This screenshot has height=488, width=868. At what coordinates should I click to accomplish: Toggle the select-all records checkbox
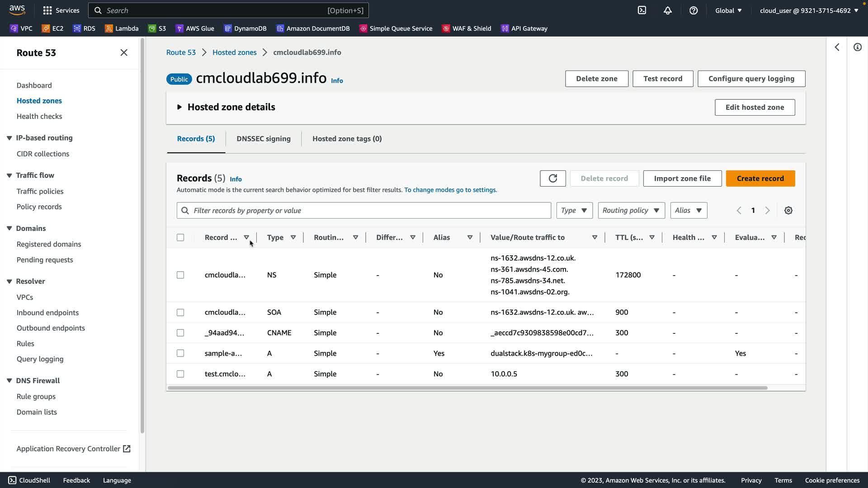coord(180,238)
